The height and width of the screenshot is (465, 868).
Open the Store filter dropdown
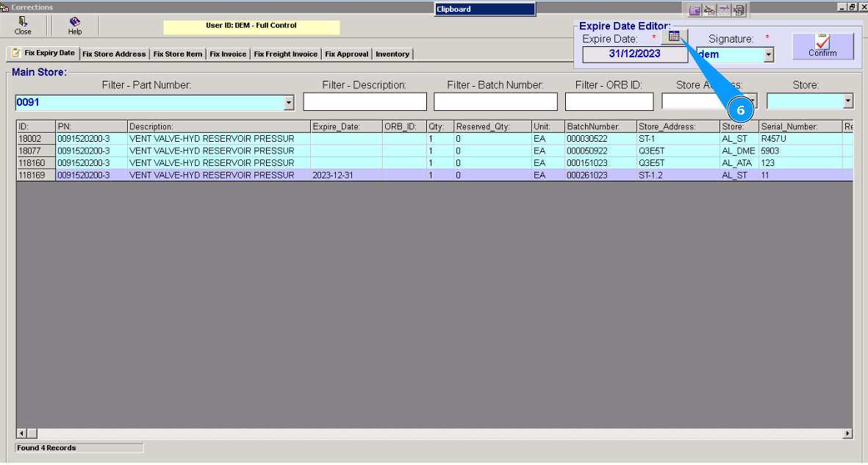click(x=848, y=101)
